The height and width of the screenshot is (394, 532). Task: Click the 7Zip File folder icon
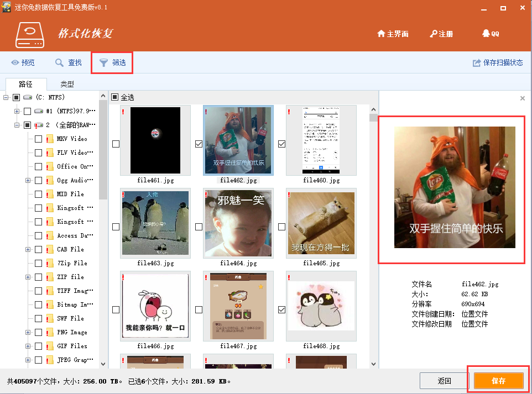(50, 264)
